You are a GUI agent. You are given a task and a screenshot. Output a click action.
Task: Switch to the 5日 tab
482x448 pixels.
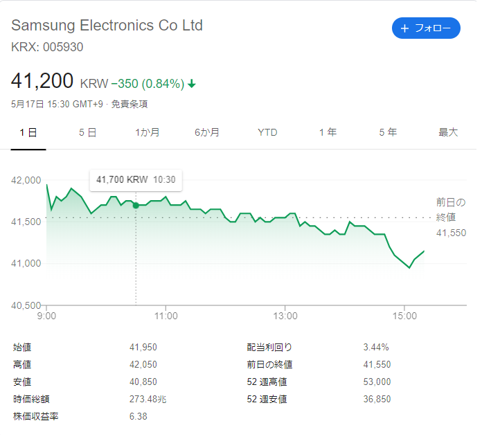(x=88, y=132)
